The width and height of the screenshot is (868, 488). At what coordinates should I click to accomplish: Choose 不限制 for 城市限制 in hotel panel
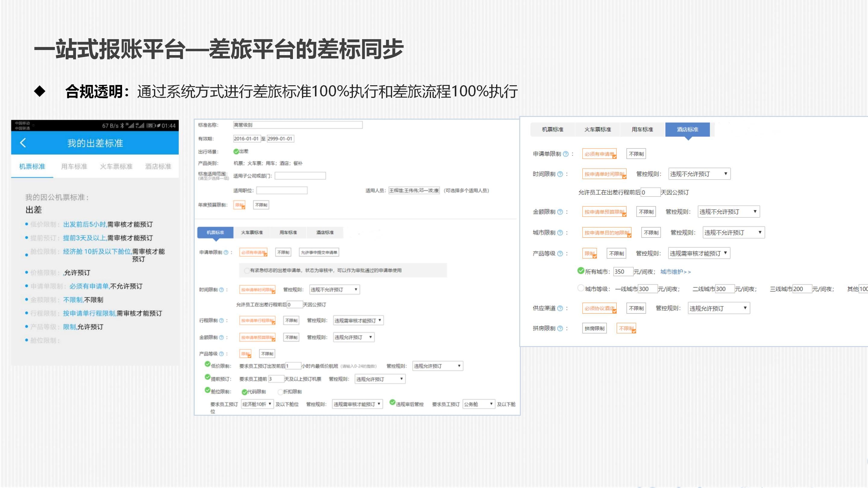click(651, 233)
